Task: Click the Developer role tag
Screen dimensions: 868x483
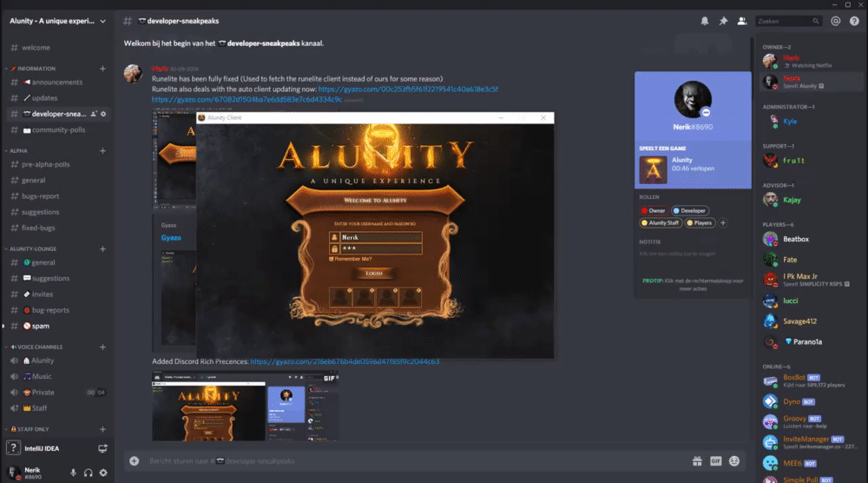Action: (x=690, y=210)
